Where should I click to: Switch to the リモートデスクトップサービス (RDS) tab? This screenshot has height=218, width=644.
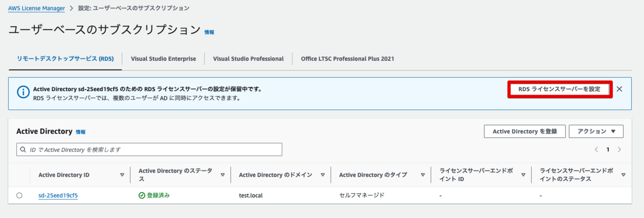click(x=65, y=59)
